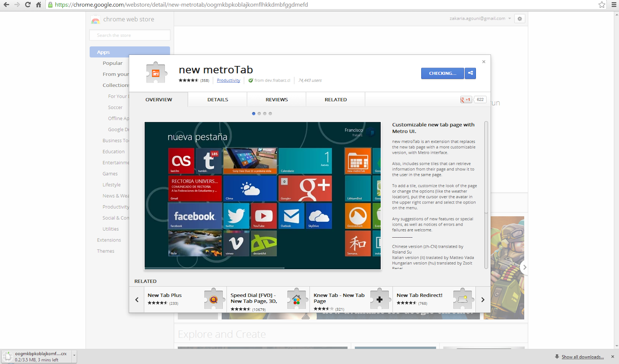Select the third screenshot indicator dot
The height and width of the screenshot is (364, 619).
265,114
